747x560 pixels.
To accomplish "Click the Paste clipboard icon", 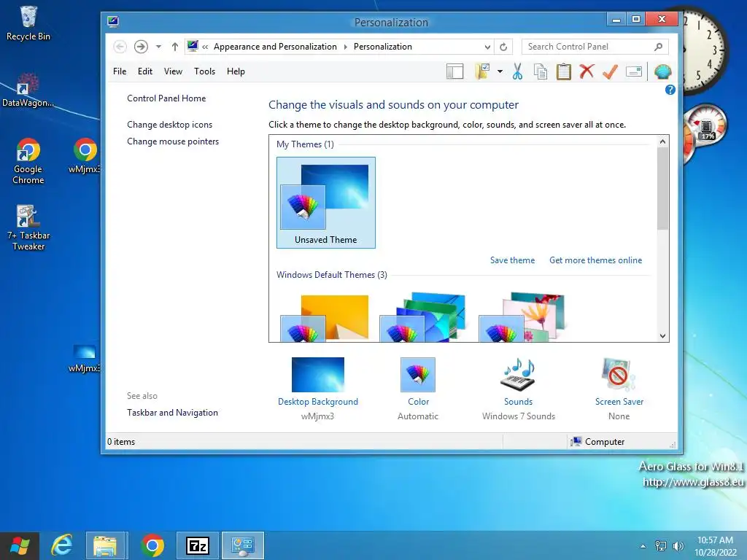I will (x=564, y=71).
